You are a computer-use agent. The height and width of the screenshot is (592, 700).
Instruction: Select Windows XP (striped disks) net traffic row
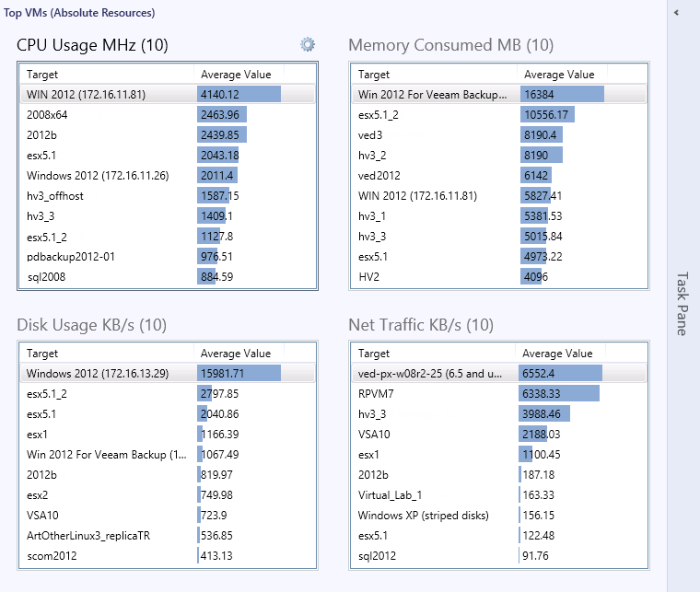pyautogui.click(x=499, y=516)
